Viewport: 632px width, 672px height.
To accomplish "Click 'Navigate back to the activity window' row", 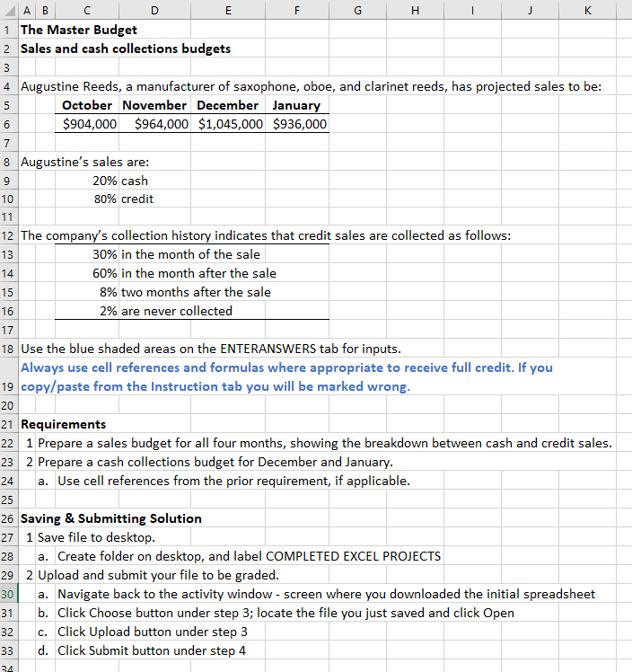I will (x=326, y=594).
